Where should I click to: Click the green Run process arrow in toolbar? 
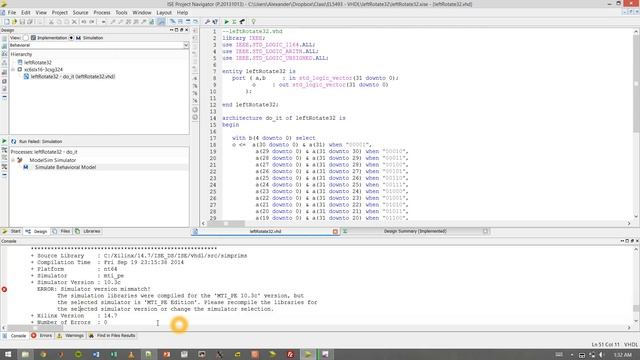tap(227, 22)
